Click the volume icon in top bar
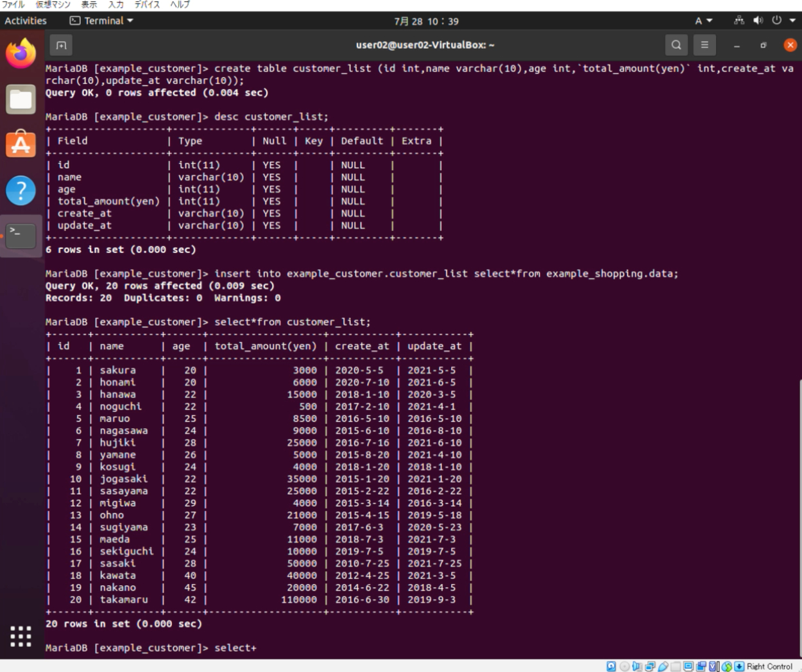Viewport: 802px width, 672px height. [758, 21]
